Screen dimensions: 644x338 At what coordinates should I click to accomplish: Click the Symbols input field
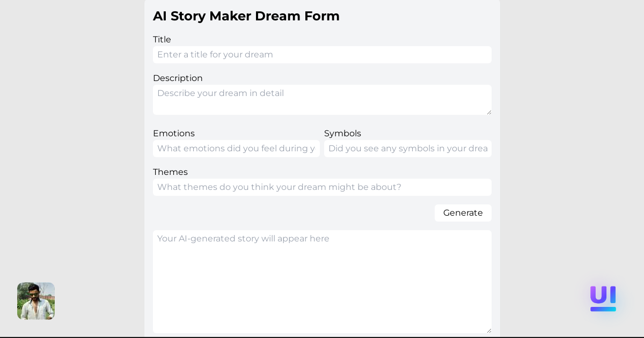click(x=408, y=149)
